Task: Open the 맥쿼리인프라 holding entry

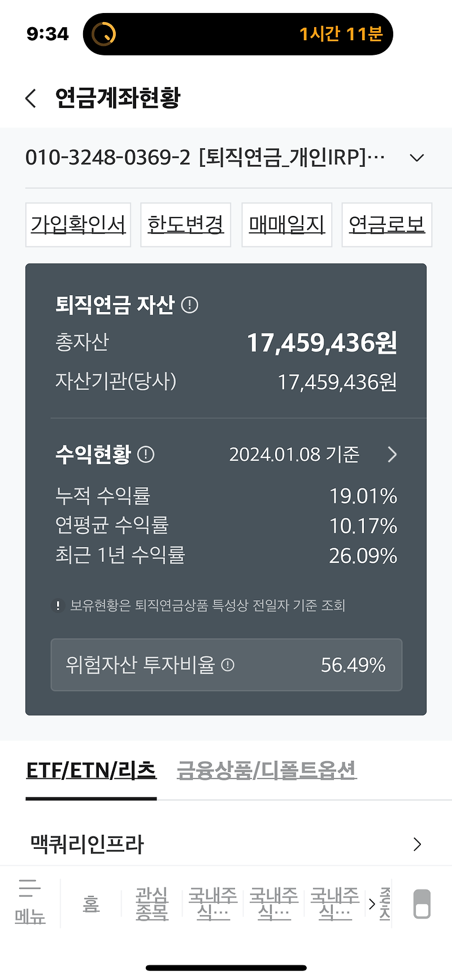Action: pos(88,844)
